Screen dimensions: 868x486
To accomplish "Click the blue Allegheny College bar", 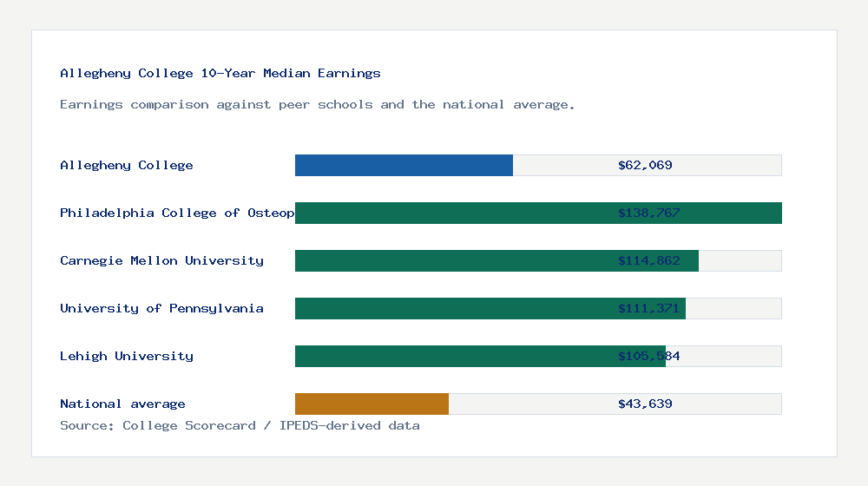I will (x=404, y=166).
